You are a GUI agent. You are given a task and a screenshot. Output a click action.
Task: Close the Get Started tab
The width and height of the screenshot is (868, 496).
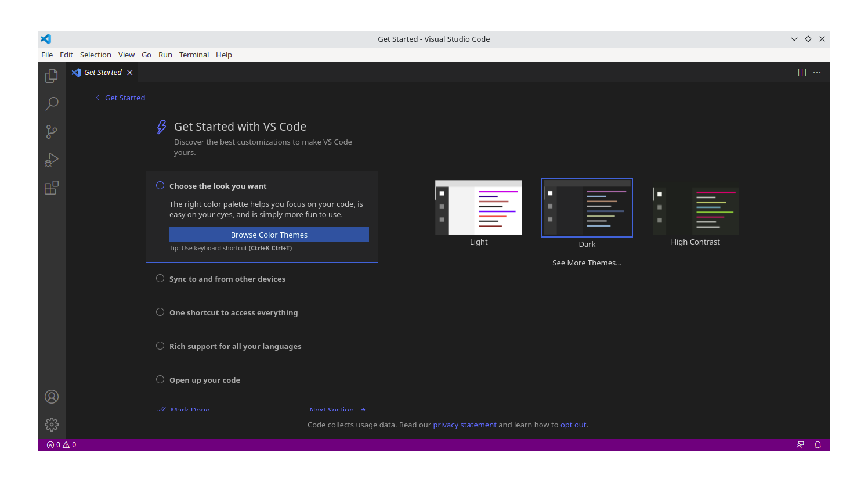[x=130, y=73]
